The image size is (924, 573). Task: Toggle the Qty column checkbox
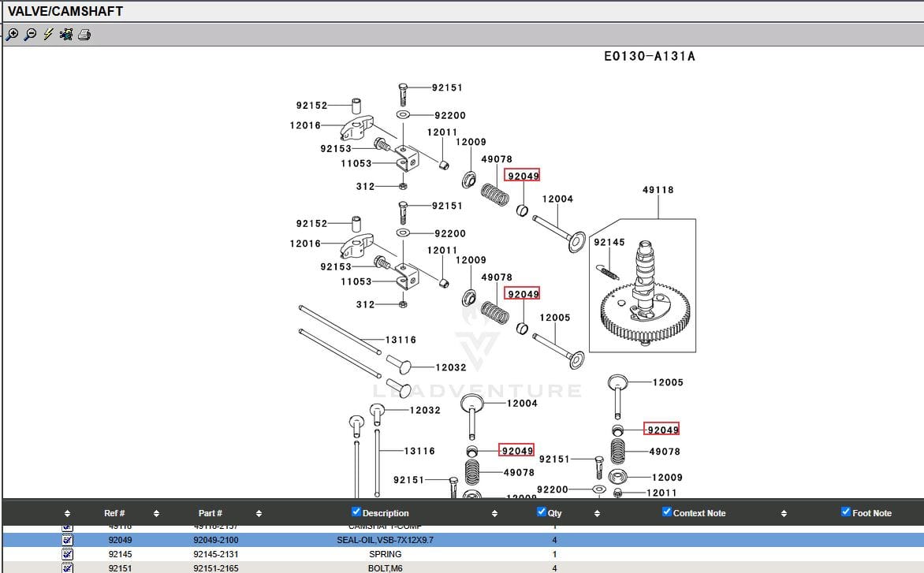tap(542, 512)
